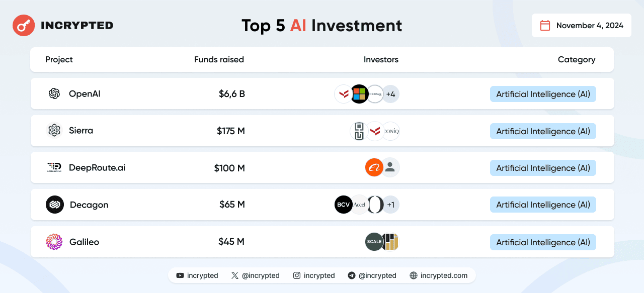Click the Sierra logo icon

pos(54,131)
